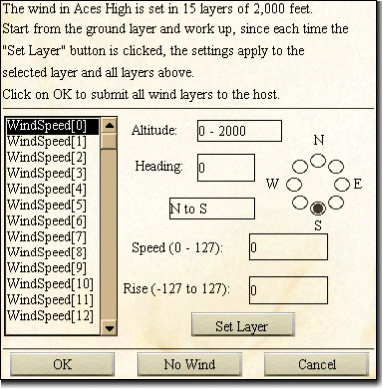Image resolution: width=383 pixels, height=389 pixels.
Task: Click the N to S direction field
Action: coord(212,209)
